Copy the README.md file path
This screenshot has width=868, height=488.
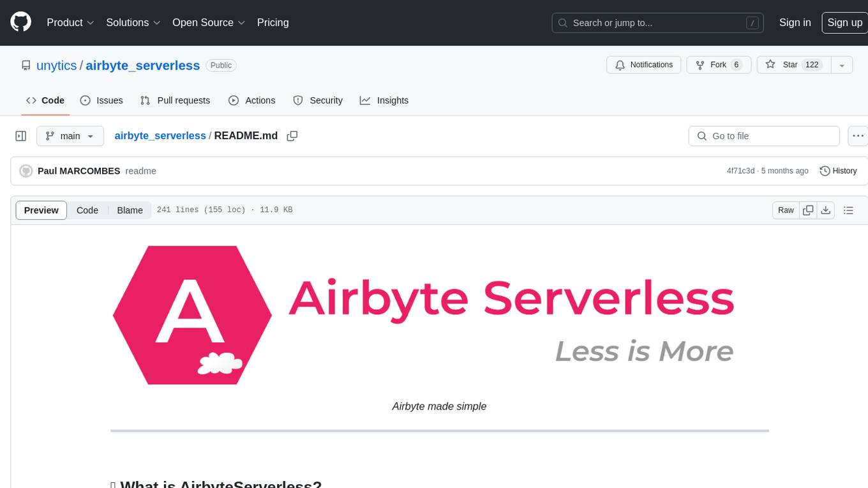[x=292, y=136]
